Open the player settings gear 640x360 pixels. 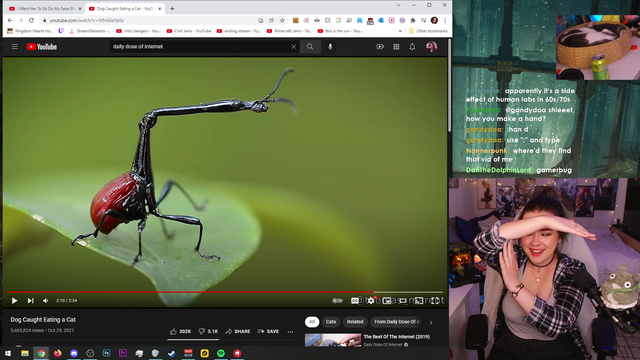(370, 300)
